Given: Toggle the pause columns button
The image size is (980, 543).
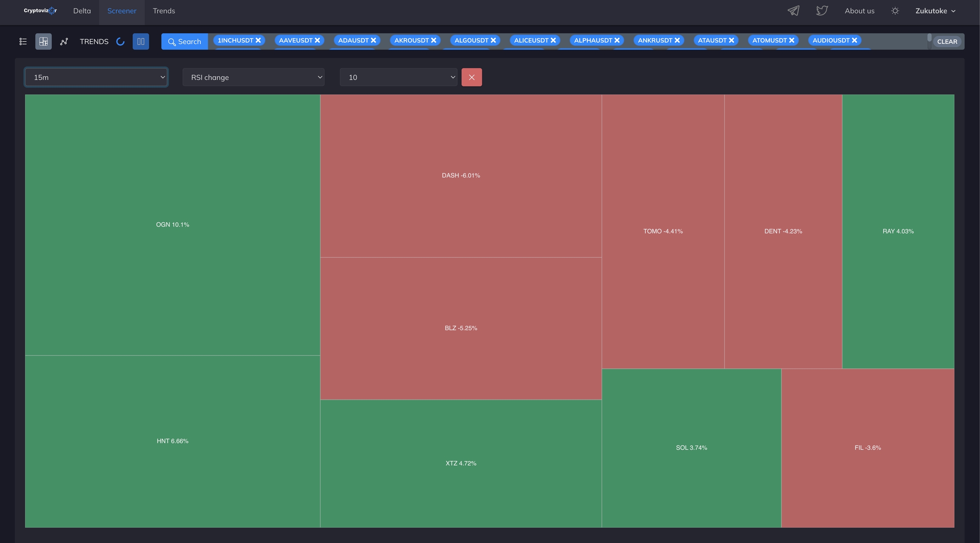Looking at the screenshot, I should [141, 41].
